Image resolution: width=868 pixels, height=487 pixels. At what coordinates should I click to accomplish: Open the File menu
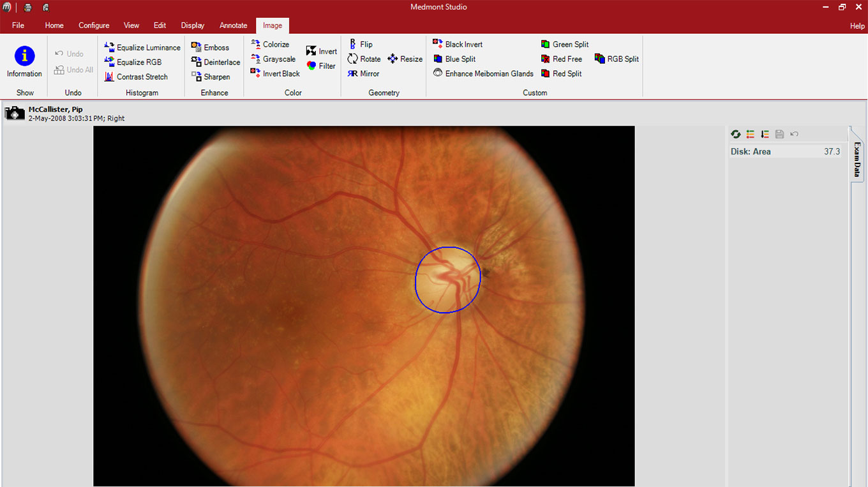pos(18,26)
